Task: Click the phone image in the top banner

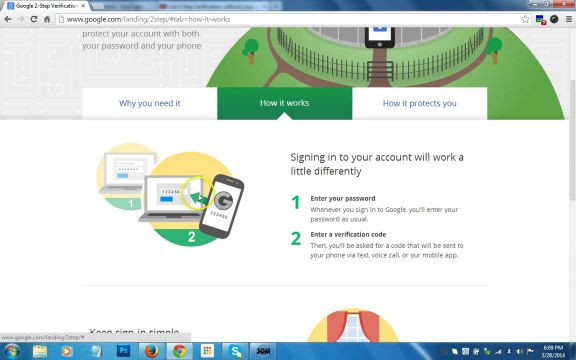Action: pos(379,37)
